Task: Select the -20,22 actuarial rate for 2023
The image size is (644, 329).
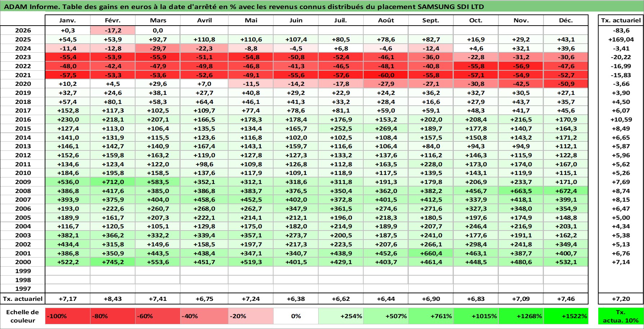Action: [x=621, y=57]
